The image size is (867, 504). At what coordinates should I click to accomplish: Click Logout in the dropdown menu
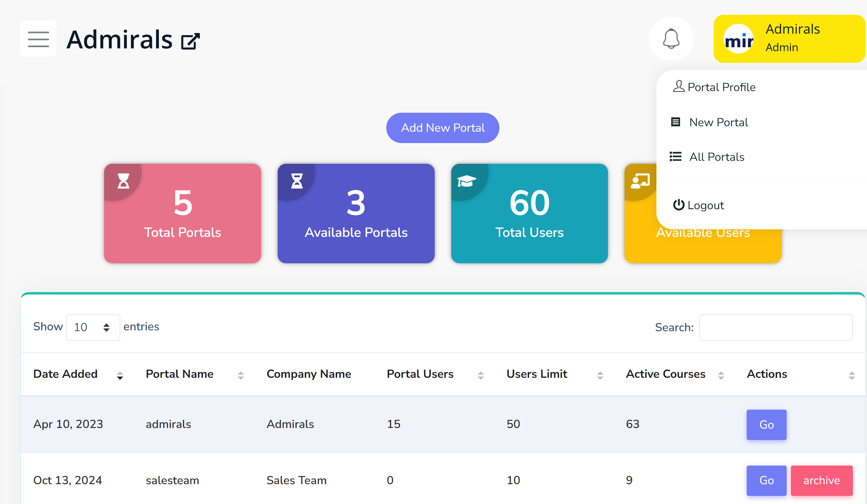tap(705, 205)
